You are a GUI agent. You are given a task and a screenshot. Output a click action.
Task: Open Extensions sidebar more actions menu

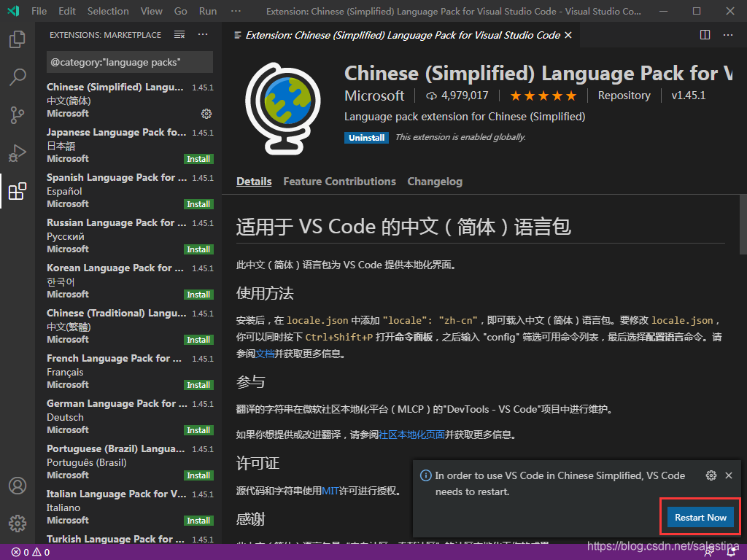point(203,35)
